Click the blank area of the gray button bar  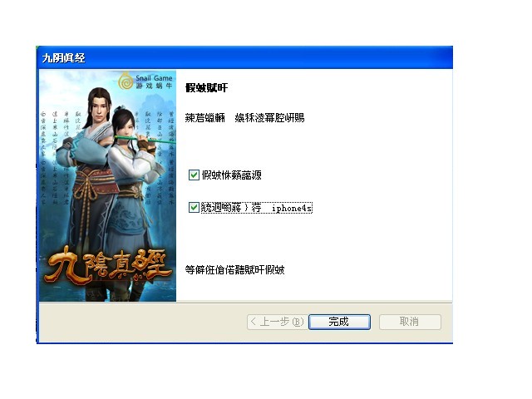coord(142,323)
